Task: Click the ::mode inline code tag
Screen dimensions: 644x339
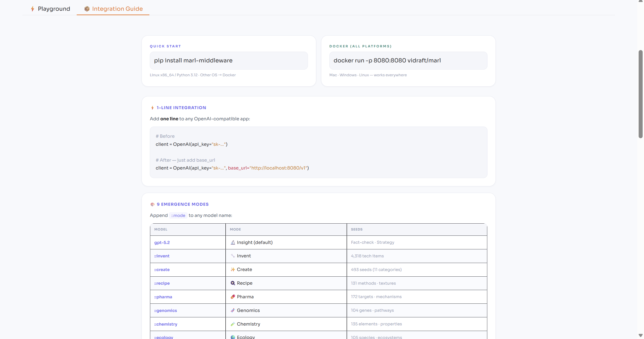Action: pyautogui.click(x=178, y=216)
